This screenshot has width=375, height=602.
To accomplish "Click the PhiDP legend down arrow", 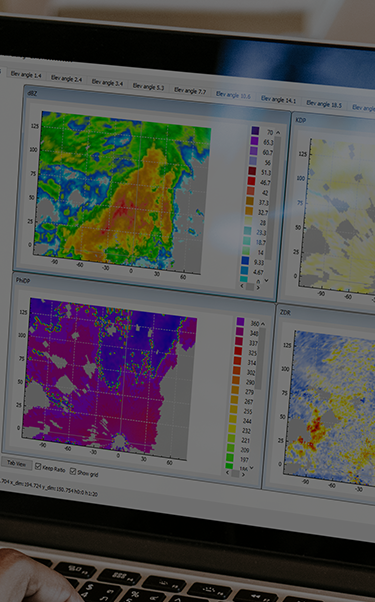I will [x=251, y=468].
